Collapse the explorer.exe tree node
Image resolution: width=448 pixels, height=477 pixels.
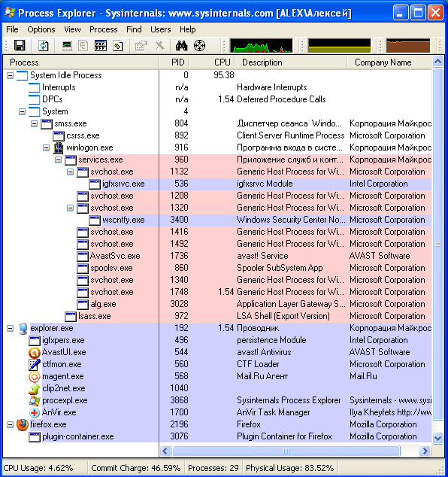pos(10,328)
